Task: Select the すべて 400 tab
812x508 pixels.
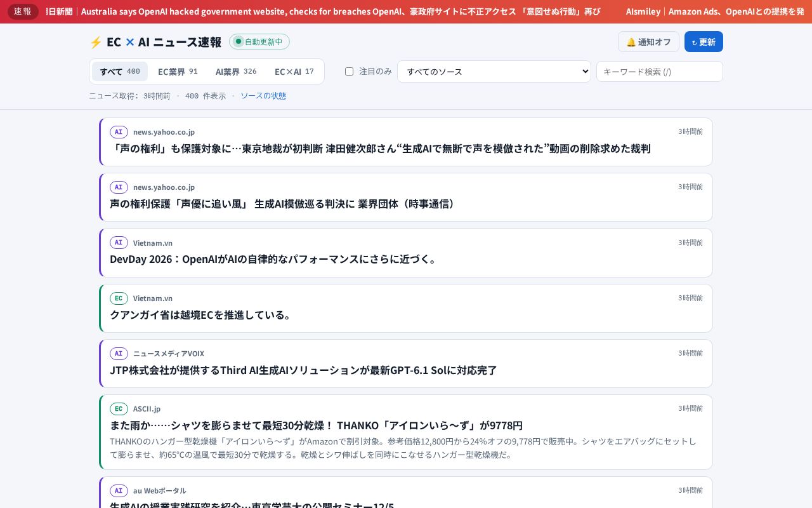Action: 120,71
